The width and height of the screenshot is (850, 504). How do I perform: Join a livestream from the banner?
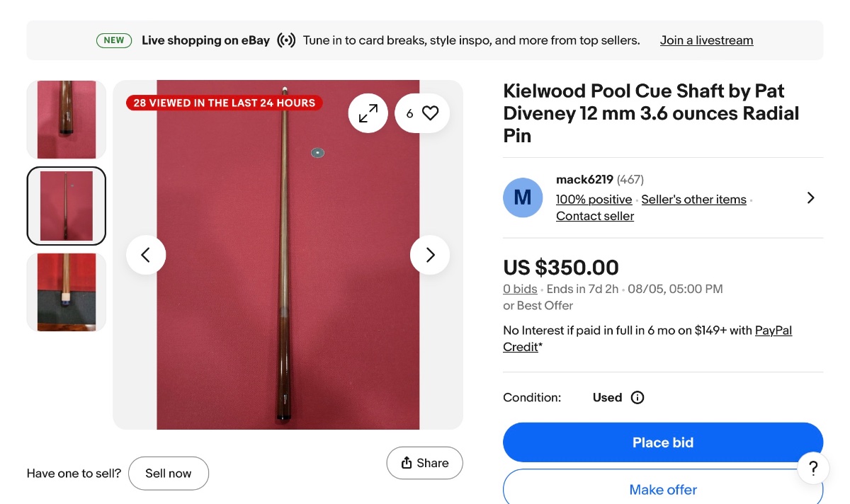tap(706, 40)
